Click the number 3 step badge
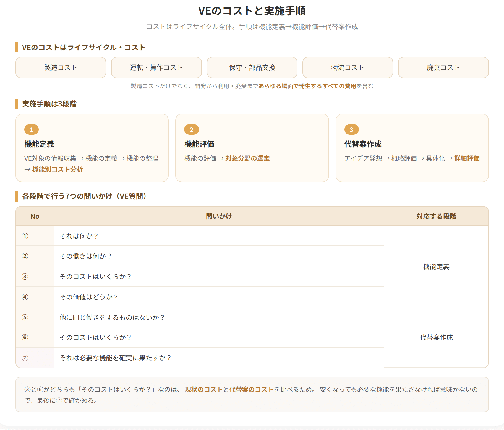The height and width of the screenshot is (430, 504). pyautogui.click(x=352, y=129)
